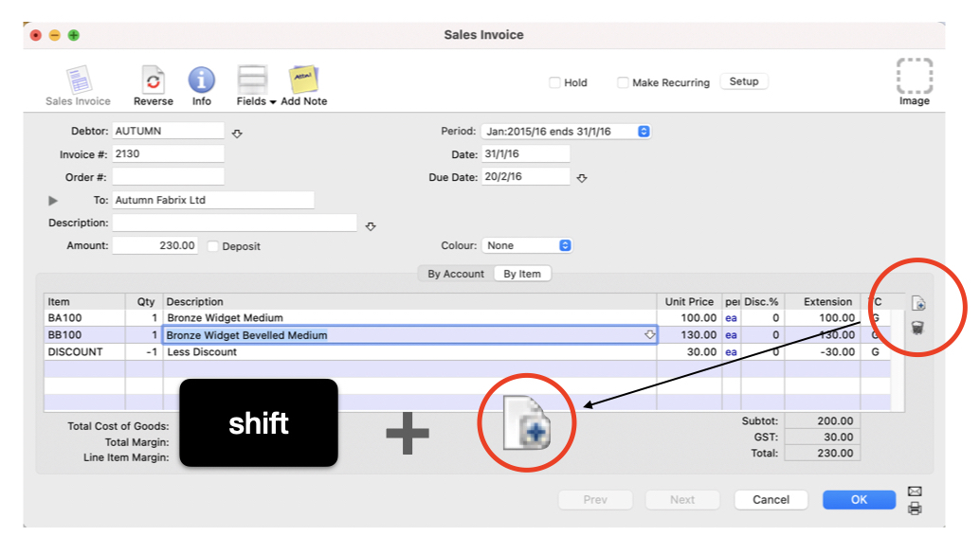This screenshot has width=980, height=554.
Task: Click description Less Discount
Action: click(x=202, y=351)
